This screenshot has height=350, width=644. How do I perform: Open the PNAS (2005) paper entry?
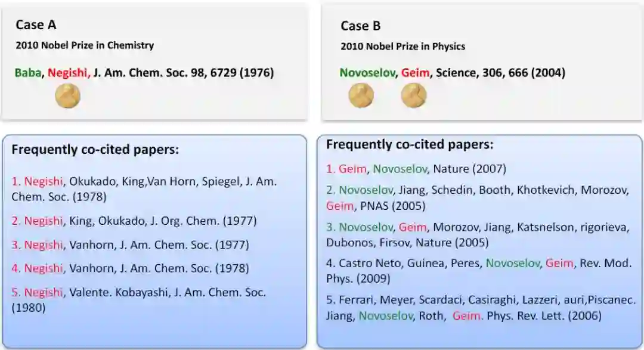click(477, 197)
